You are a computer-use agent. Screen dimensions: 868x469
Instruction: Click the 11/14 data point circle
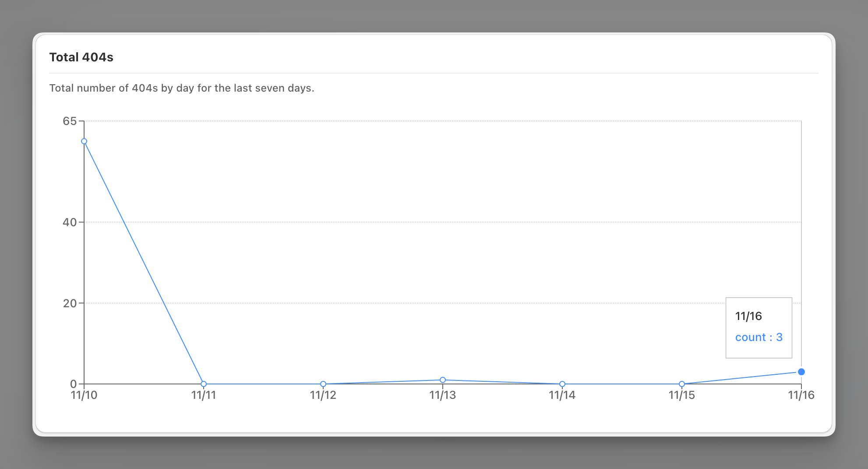click(562, 384)
